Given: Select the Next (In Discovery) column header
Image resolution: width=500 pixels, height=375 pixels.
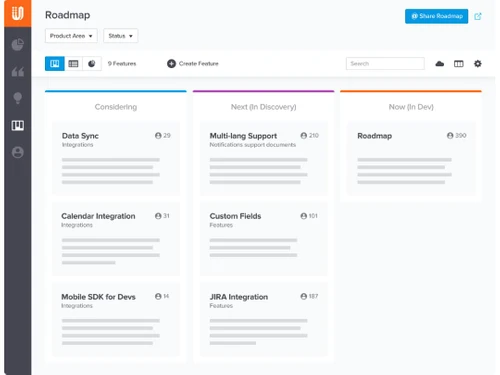Looking at the screenshot, I should [263, 107].
